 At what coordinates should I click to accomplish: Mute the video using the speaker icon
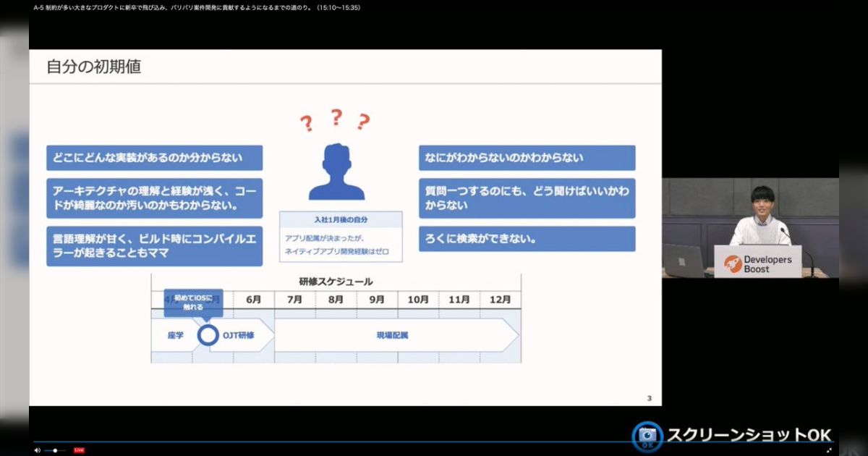[x=37, y=450]
